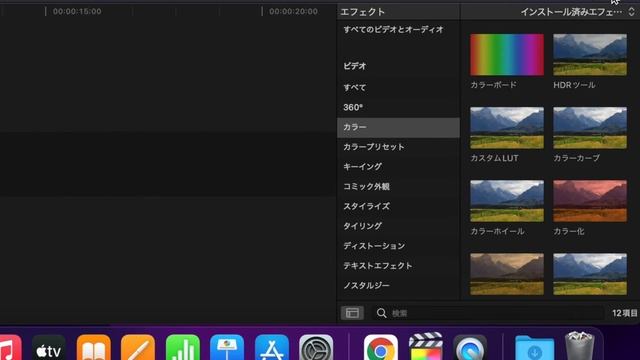Choose カラープリセット category
The image size is (640, 360).
[398, 147]
